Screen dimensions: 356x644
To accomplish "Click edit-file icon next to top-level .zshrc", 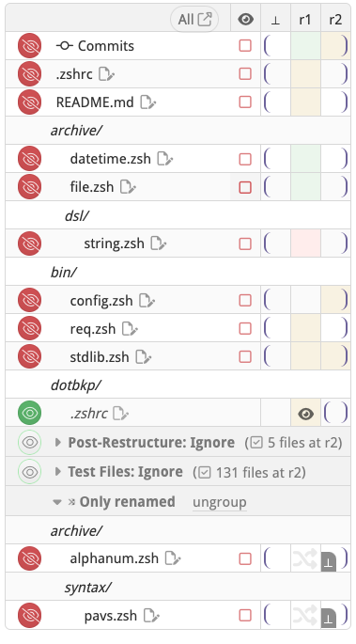I will 107,74.
